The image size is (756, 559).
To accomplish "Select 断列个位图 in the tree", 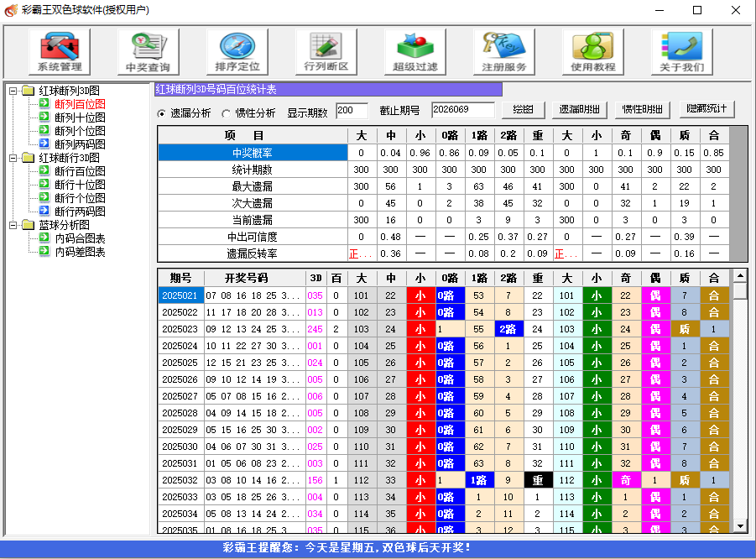I will tap(80, 131).
